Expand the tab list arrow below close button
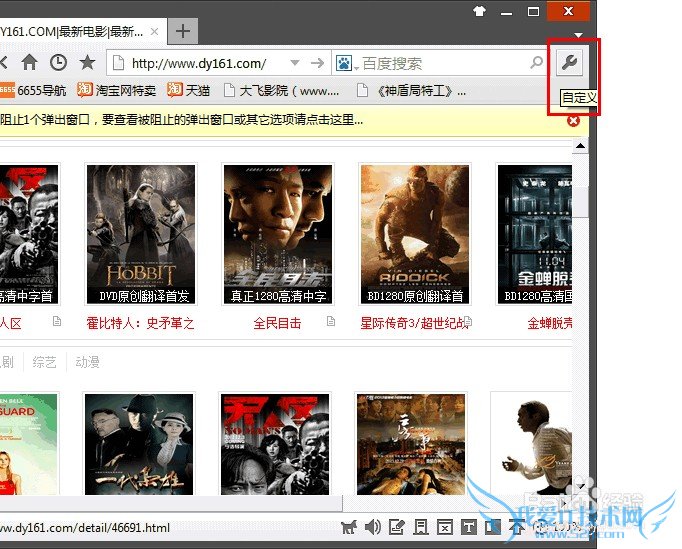Viewport: 682px width, 549px height. click(578, 35)
